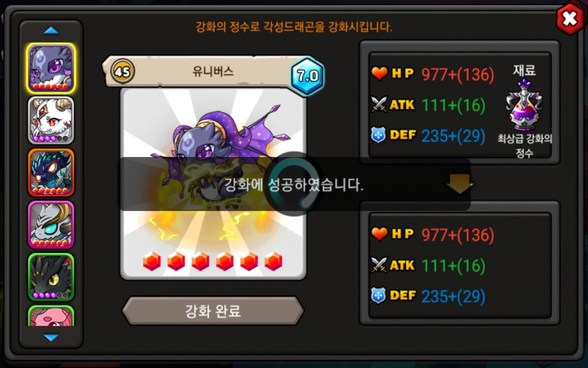Click the upper DEF shield icon
This screenshot has width=588, height=368.
pyautogui.click(x=379, y=135)
